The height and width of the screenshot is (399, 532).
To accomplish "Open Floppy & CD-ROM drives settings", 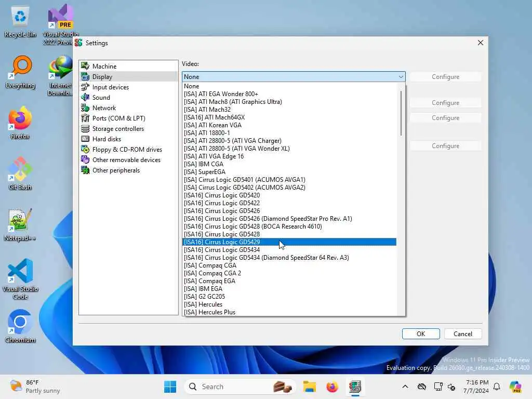I will tap(128, 149).
